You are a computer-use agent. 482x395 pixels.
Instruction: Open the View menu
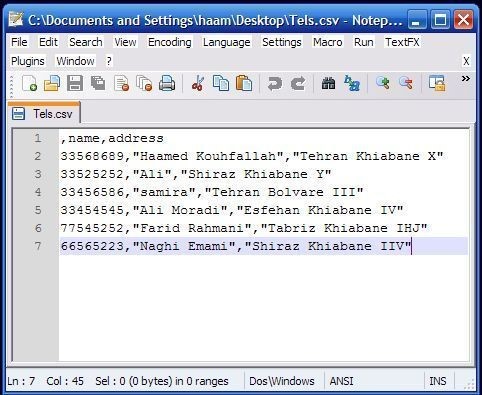[x=125, y=42]
